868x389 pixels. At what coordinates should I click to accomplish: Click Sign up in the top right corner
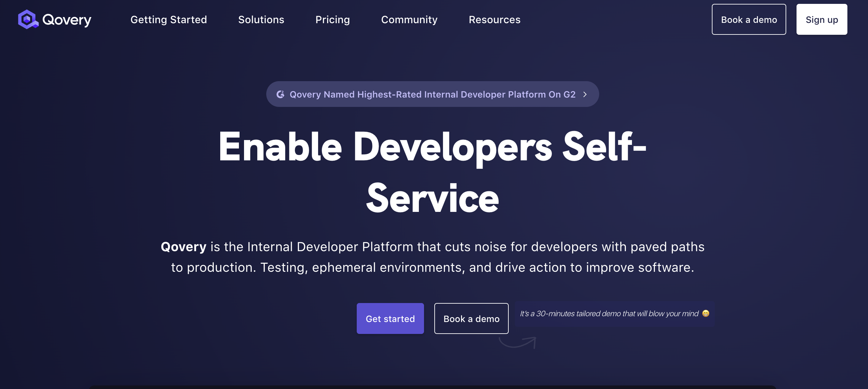tap(822, 19)
